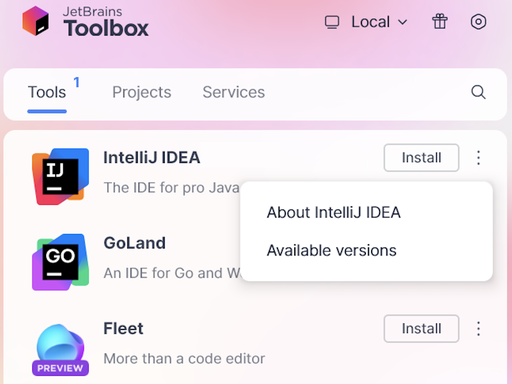Click the monitor icon beside Local
Viewport: 512px width, 384px height.
point(332,22)
